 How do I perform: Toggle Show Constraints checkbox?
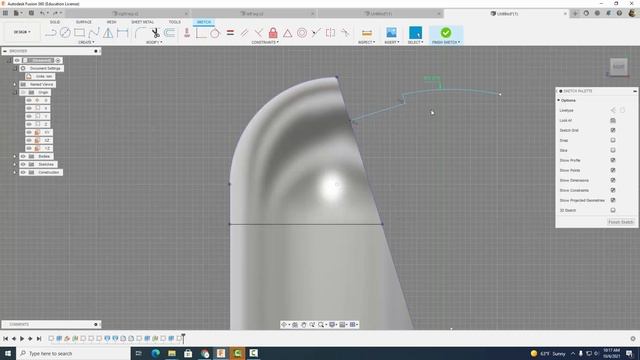613,190
